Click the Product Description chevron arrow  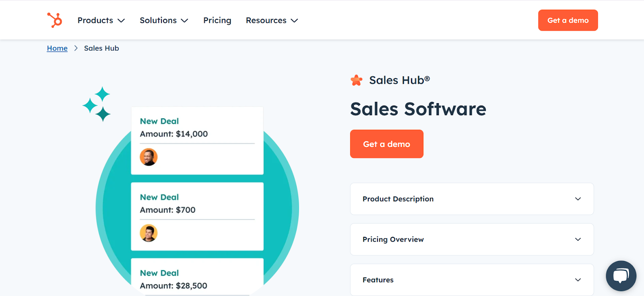pyautogui.click(x=578, y=199)
